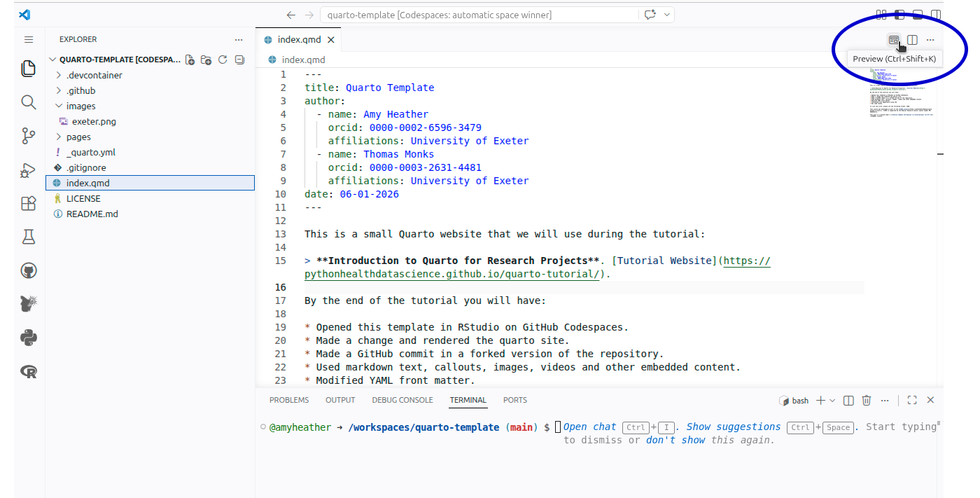Add a new terminal with plus icon
Image resolution: width=980 pixels, height=498 pixels.
click(x=821, y=401)
